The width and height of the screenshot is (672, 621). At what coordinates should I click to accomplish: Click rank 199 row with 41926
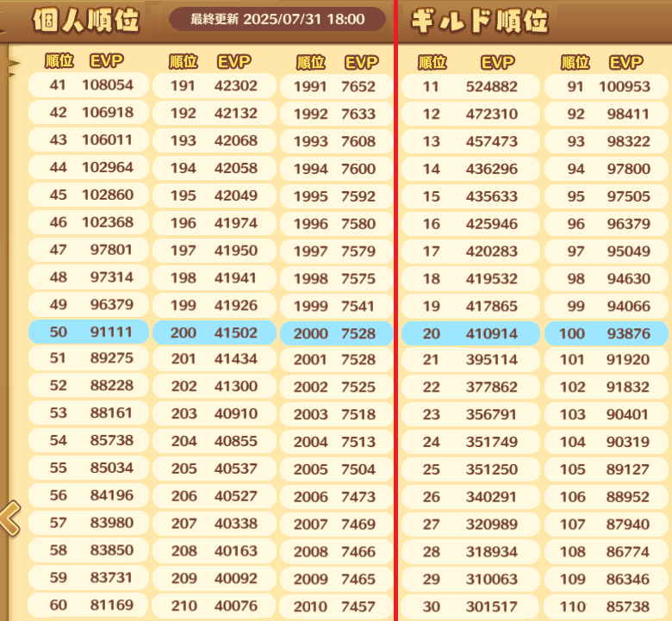pyautogui.click(x=215, y=305)
